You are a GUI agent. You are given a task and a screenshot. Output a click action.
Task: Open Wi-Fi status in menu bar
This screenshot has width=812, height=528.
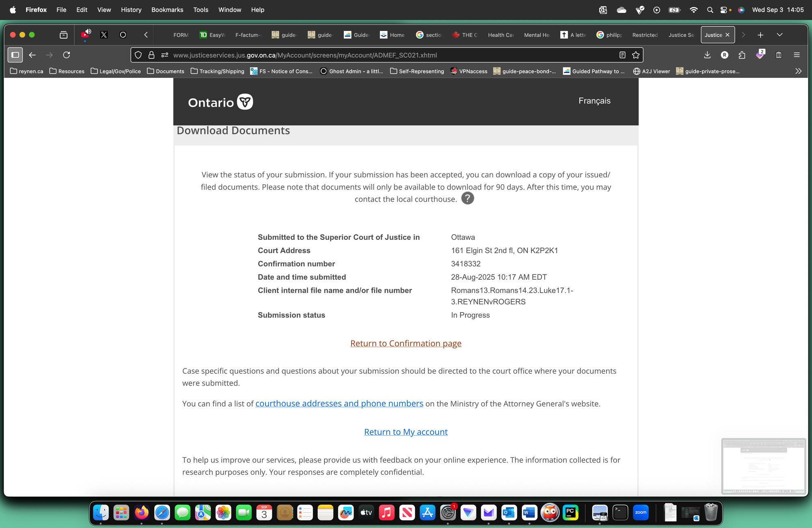click(693, 10)
